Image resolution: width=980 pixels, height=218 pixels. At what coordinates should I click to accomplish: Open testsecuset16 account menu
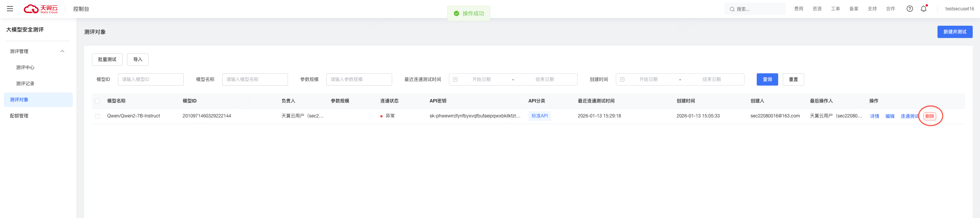pos(959,9)
